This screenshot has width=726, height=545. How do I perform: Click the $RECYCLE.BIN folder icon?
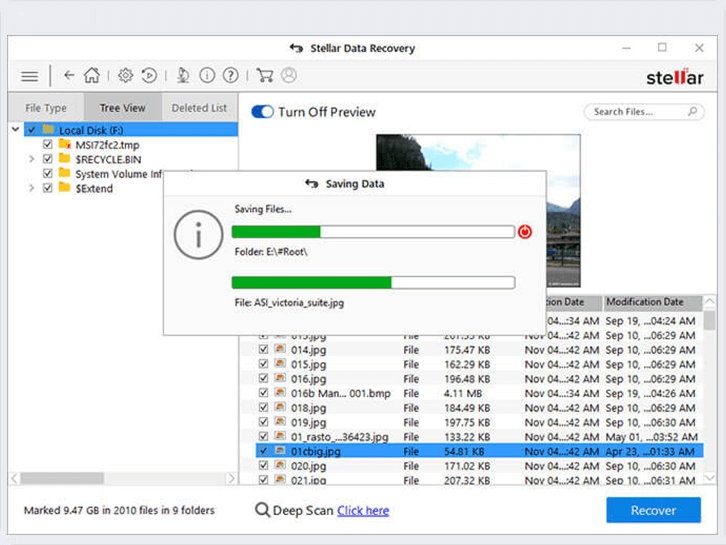pyautogui.click(x=65, y=159)
